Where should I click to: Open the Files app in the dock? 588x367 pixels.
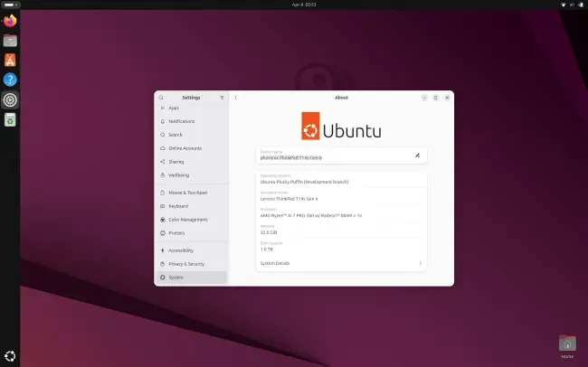tap(10, 41)
